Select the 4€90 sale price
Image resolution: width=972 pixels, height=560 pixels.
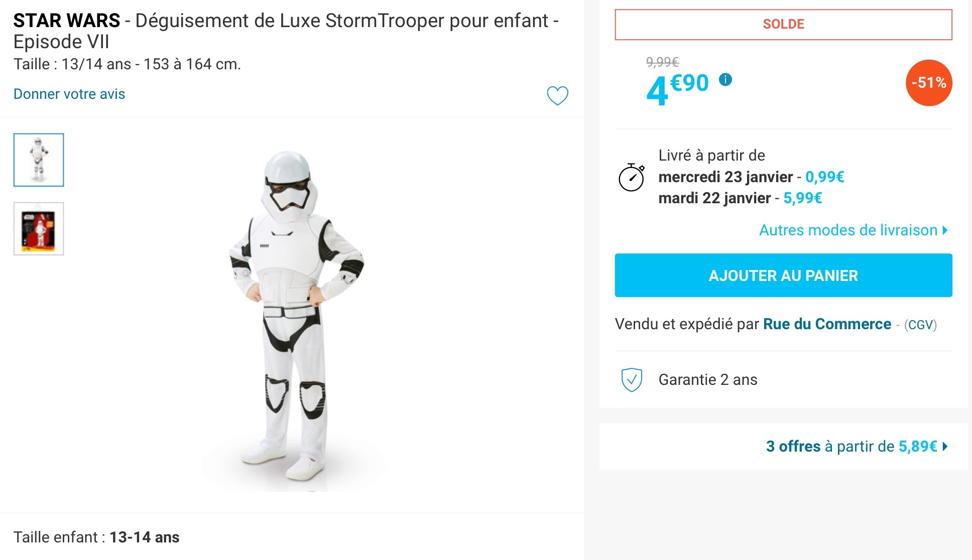677,88
